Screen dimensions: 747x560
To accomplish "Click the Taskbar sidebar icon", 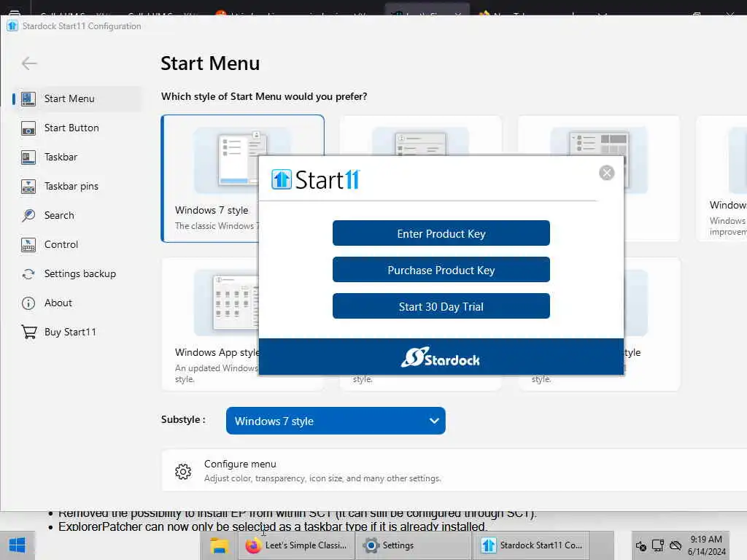I will [28, 157].
